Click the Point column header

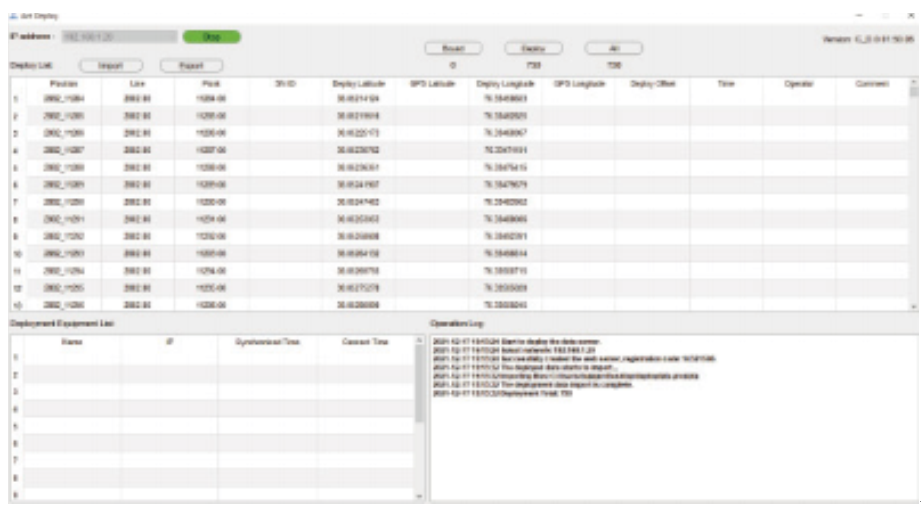coord(211,84)
